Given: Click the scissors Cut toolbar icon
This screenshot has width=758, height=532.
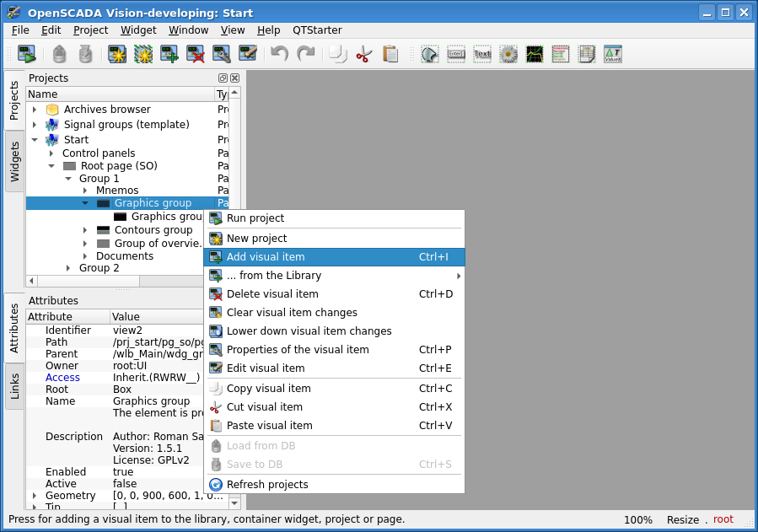Looking at the screenshot, I should point(364,54).
